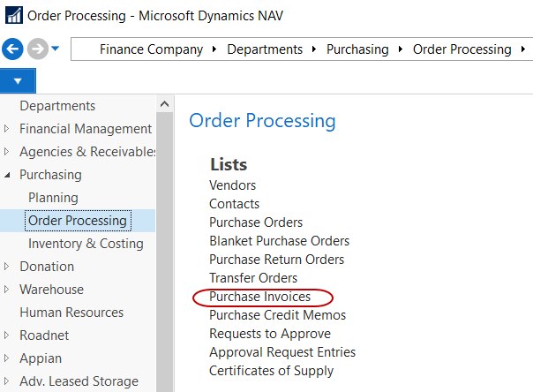Open the blue application menu dropdown
Image resolution: width=533 pixels, height=392 pixels.
point(18,81)
